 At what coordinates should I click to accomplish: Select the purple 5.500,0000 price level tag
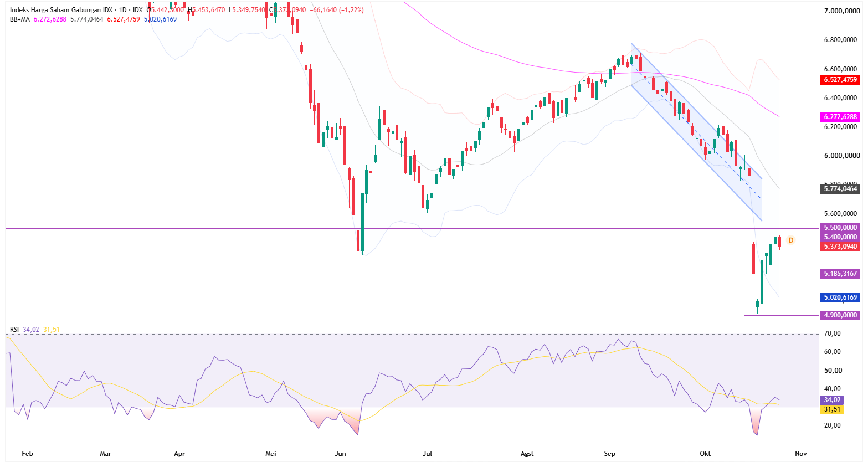[x=840, y=228]
